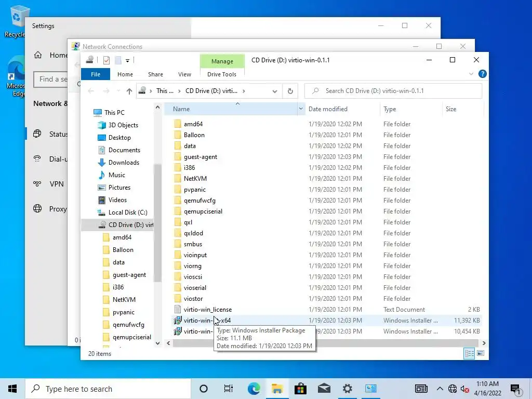The height and width of the screenshot is (399, 532).
Task: Open 3D Objects in navigation pane
Action: [123, 125]
